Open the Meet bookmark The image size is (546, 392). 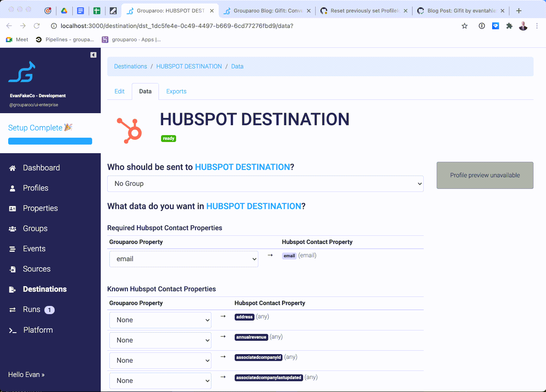coord(17,40)
